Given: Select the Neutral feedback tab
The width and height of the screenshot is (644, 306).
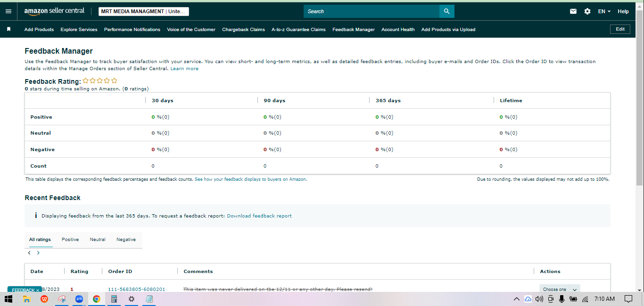Looking at the screenshot, I should (98, 240).
